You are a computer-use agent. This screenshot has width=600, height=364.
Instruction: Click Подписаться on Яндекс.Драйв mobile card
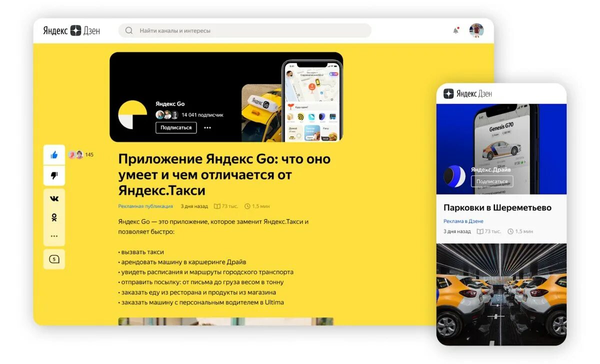[x=492, y=181]
